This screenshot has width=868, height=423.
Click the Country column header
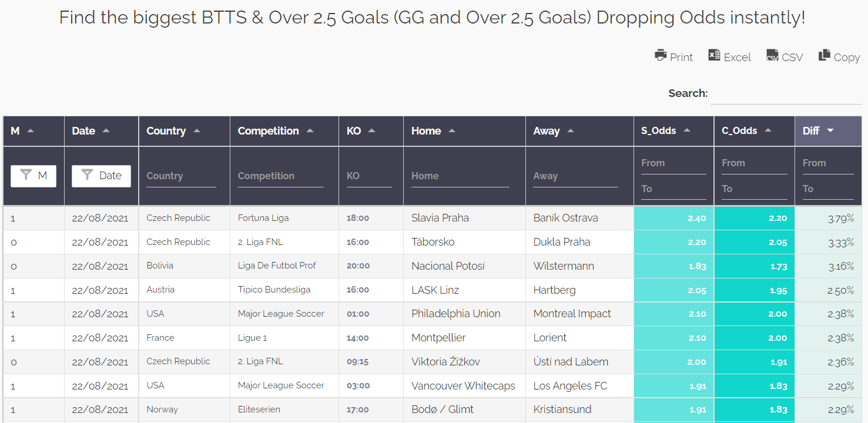coord(185,131)
